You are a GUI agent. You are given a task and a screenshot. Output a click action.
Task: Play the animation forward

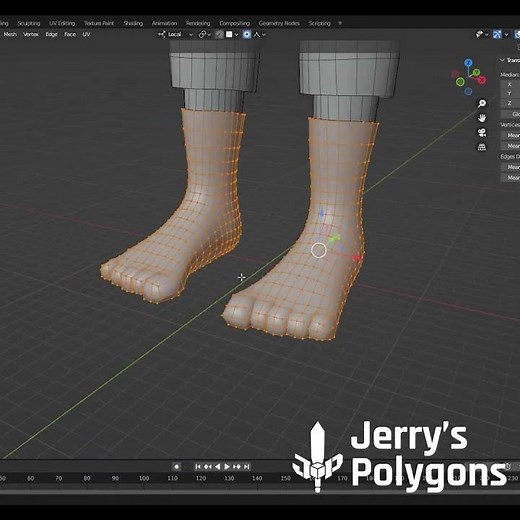pyautogui.click(x=227, y=467)
